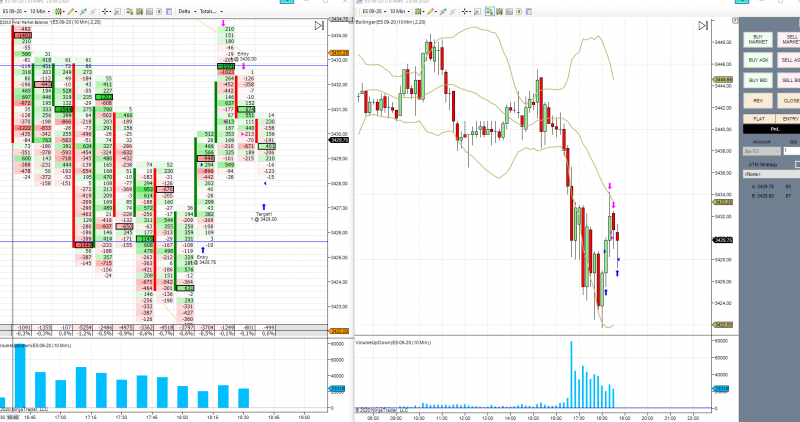Jump to latest bar arrow in left chart
The width and height of the screenshot is (800, 422).
319,26
